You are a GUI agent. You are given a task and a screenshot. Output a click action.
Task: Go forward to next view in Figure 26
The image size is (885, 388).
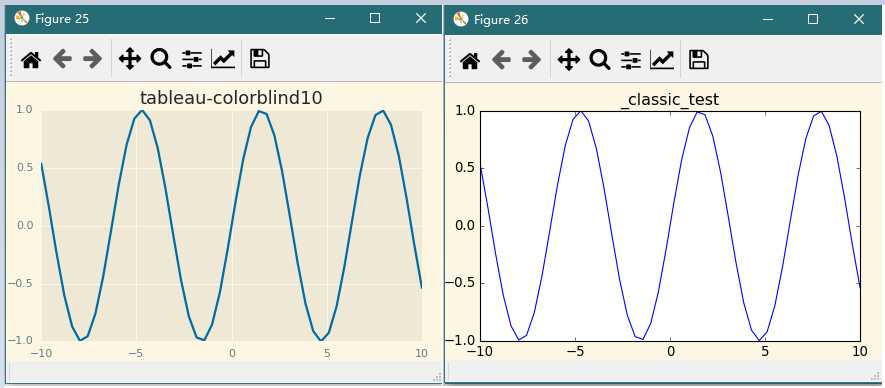532,59
